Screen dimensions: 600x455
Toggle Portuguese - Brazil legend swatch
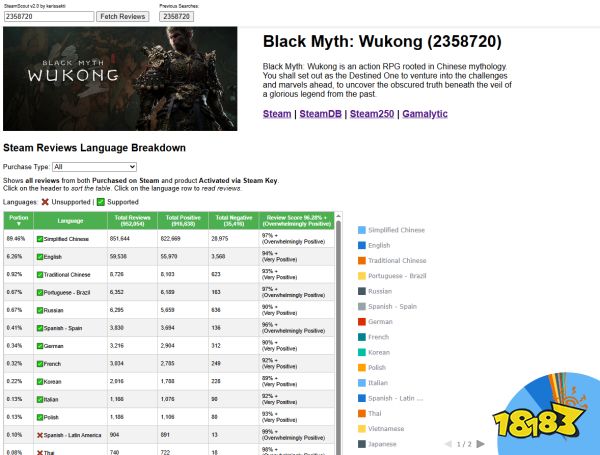coord(362,276)
